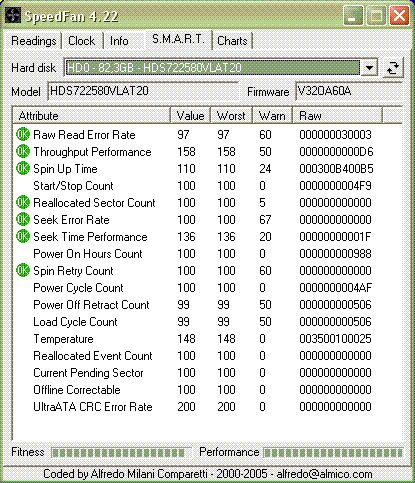
Task: Select the Power Off Retract Count row
Action: [207, 305]
